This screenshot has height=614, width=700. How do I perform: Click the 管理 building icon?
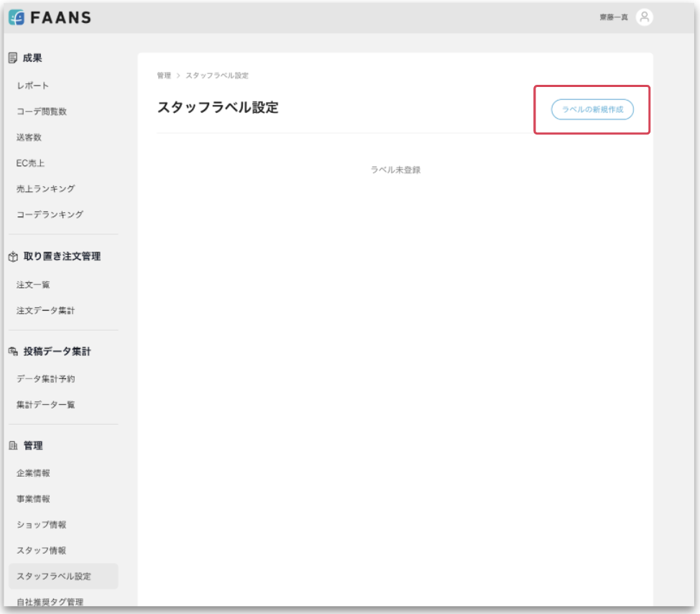pos(13,446)
